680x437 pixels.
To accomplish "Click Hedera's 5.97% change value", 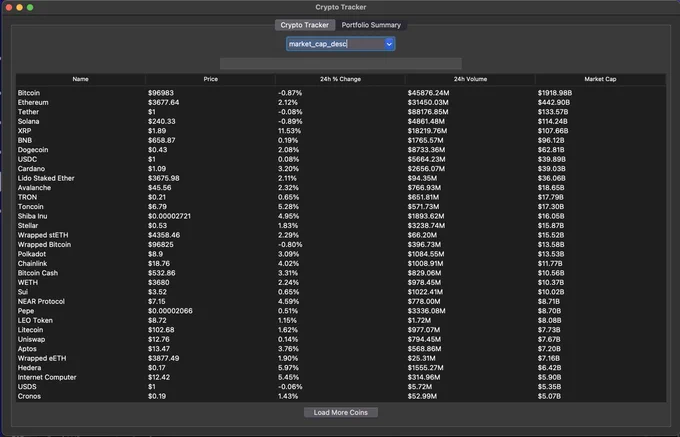I will tap(288, 368).
